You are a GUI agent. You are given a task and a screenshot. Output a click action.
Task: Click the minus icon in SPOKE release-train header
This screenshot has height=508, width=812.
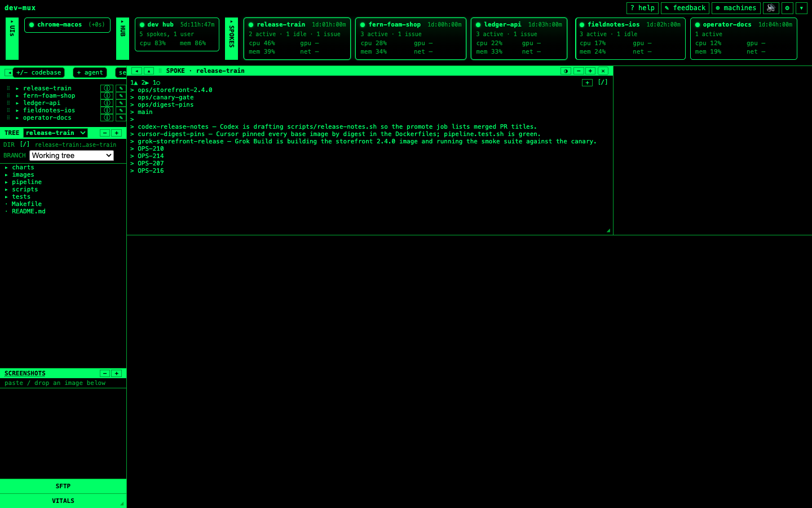pos(579,71)
